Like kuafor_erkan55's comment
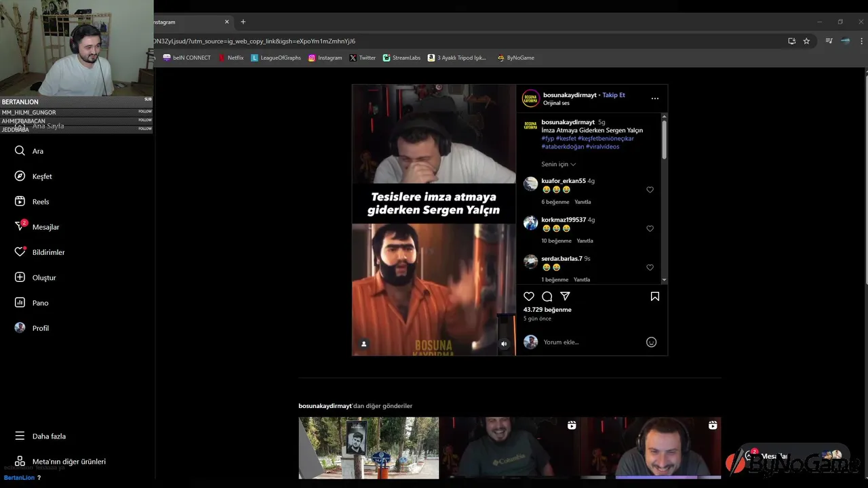868x488 pixels. pos(650,190)
